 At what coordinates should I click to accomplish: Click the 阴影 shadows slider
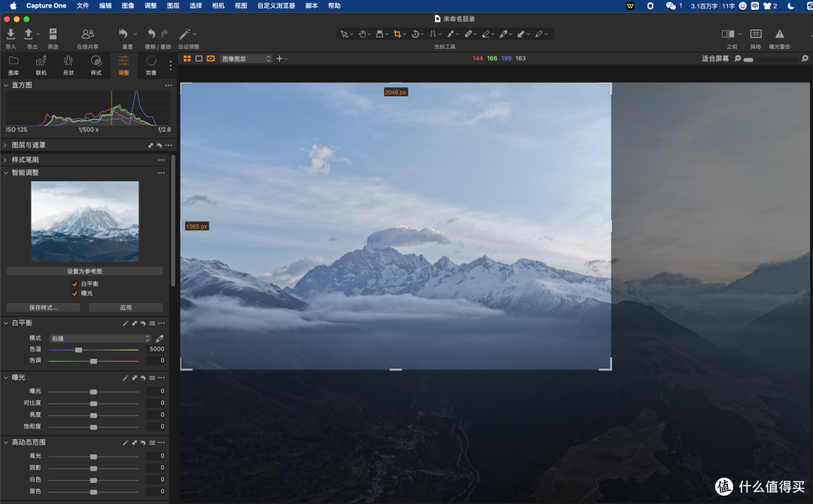click(93, 468)
